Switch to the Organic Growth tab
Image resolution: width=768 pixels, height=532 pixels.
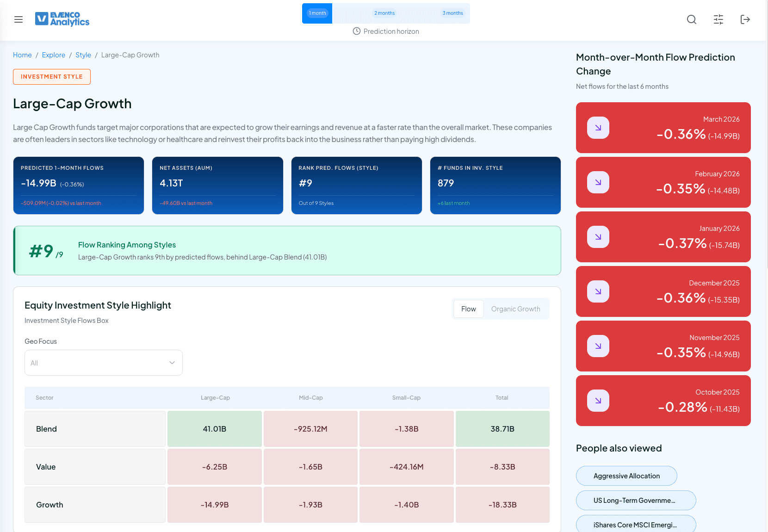point(515,309)
